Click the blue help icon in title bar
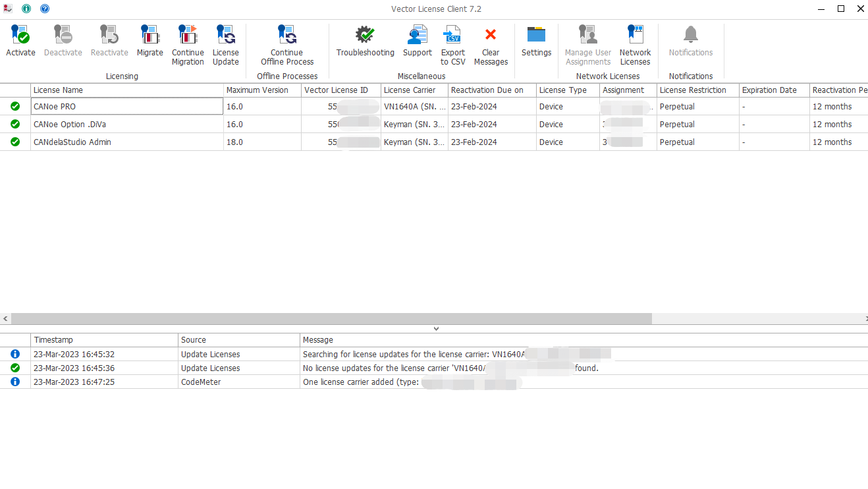The width and height of the screenshot is (868, 489). tap(45, 9)
